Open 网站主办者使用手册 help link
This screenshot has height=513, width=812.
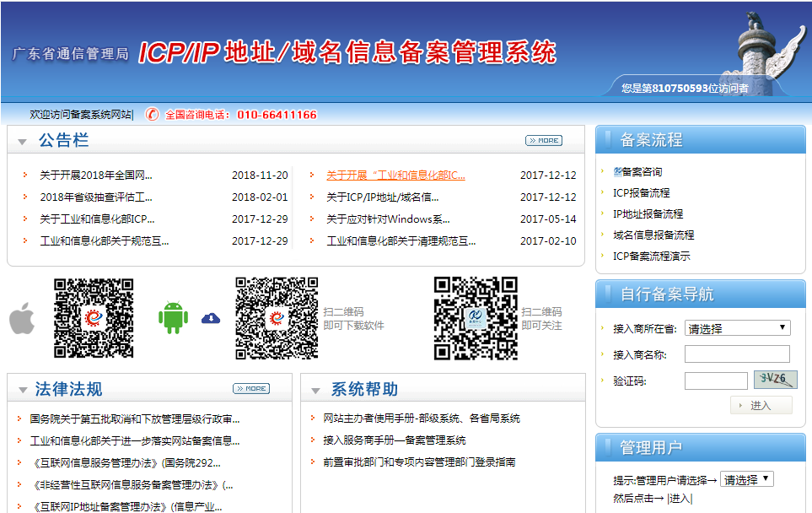421,418
